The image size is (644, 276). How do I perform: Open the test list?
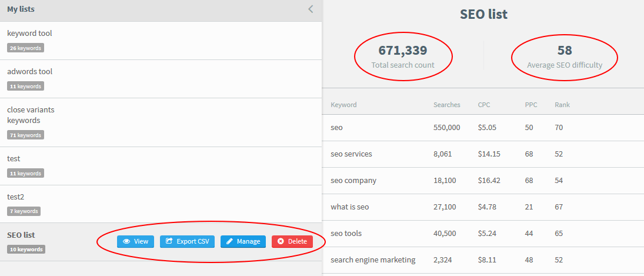[x=161, y=166]
